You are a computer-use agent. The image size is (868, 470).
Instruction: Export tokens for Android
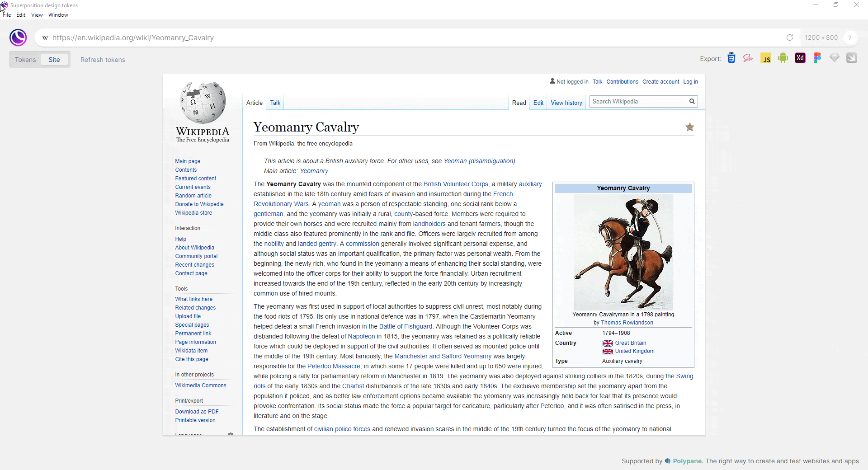(783, 58)
